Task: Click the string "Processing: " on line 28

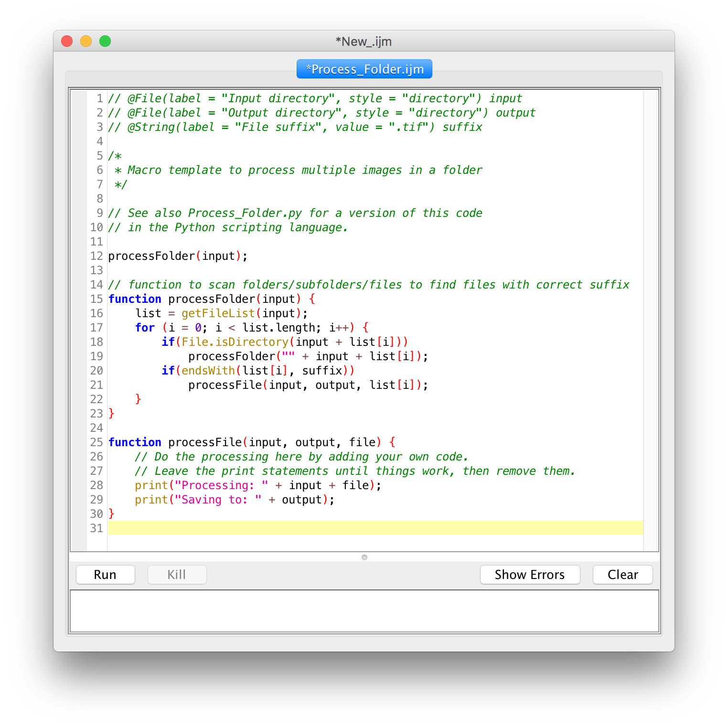Action: [x=222, y=485]
